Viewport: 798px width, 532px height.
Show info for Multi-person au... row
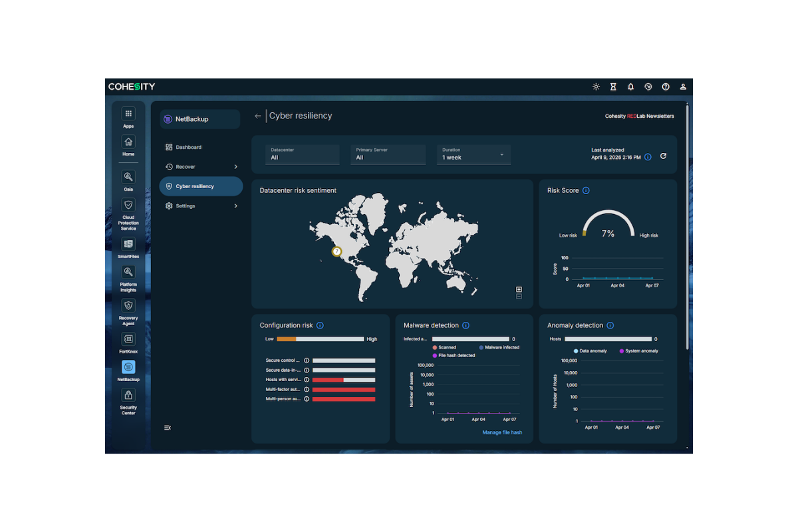coord(307,399)
